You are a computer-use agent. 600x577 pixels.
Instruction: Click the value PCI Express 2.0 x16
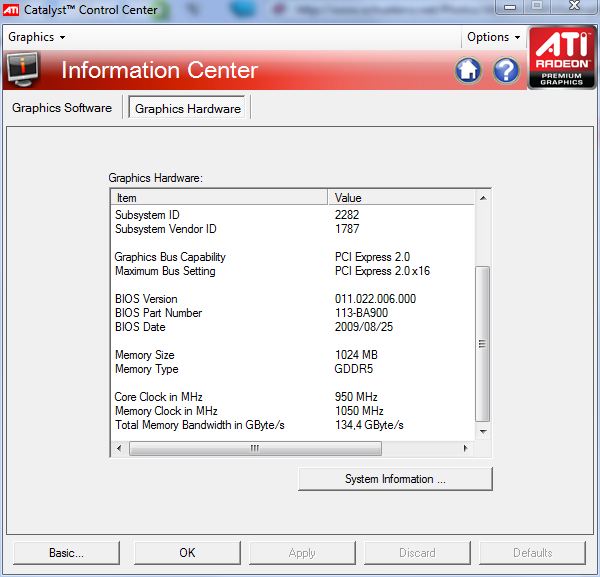click(382, 271)
